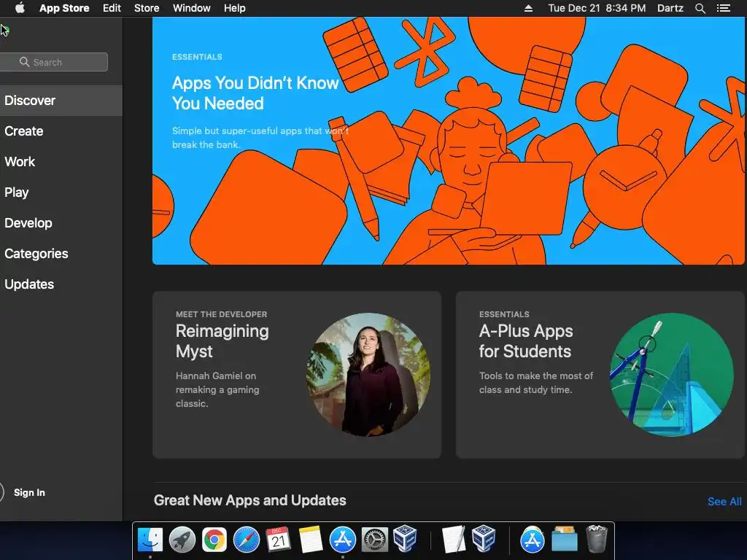
Task: Open the Trash in the Dock
Action: pyautogui.click(x=597, y=539)
